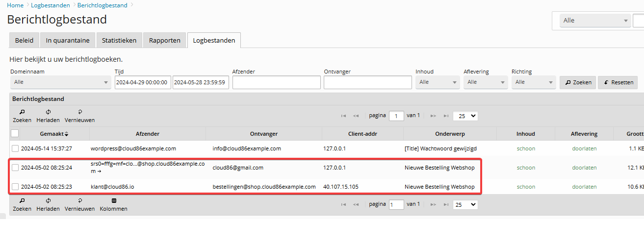This screenshot has height=245, width=644.
Task: Click the Tijd end date field
Action: [201, 82]
